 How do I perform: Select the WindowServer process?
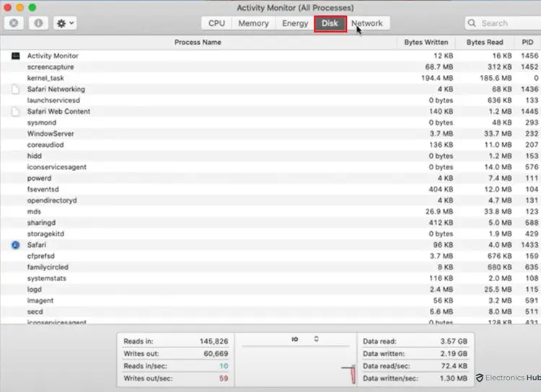tap(270, 133)
